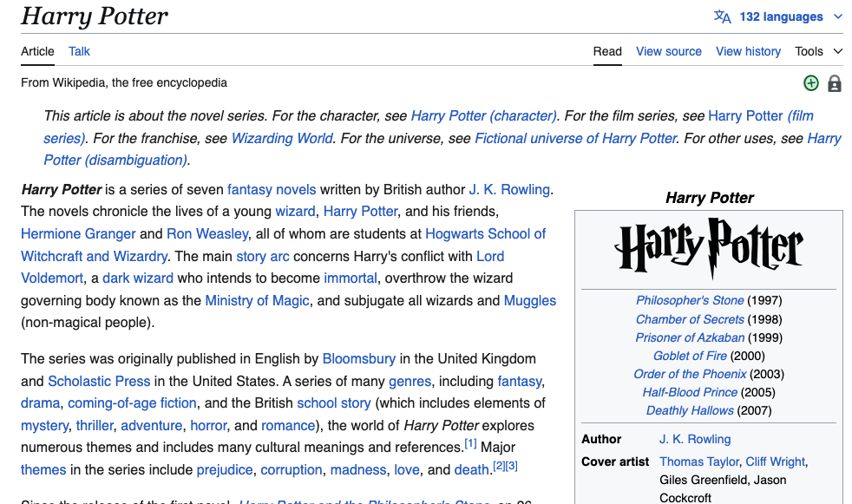The image size is (852, 504).
Task: Open the Hermione Granger link
Action: [x=78, y=233]
